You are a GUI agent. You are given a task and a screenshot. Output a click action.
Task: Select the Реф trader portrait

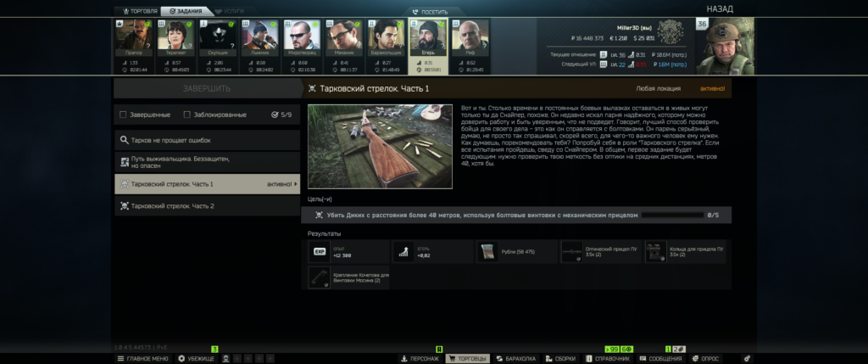click(469, 36)
